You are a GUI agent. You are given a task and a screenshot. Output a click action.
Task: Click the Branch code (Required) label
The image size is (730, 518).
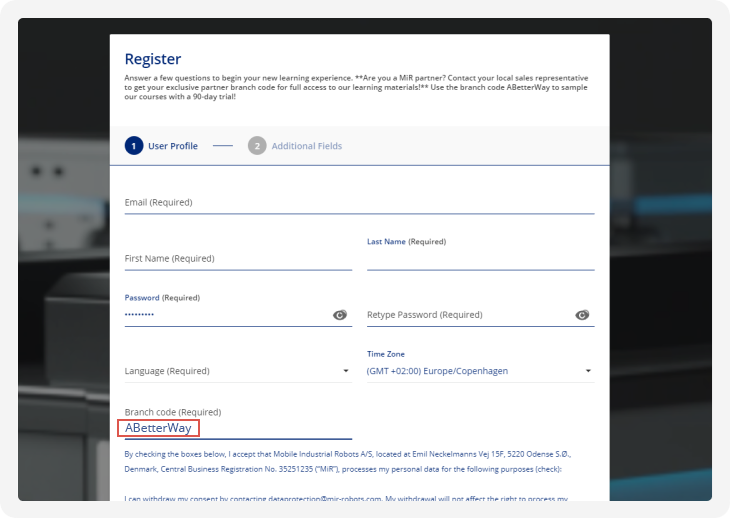click(x=173, y=412)
